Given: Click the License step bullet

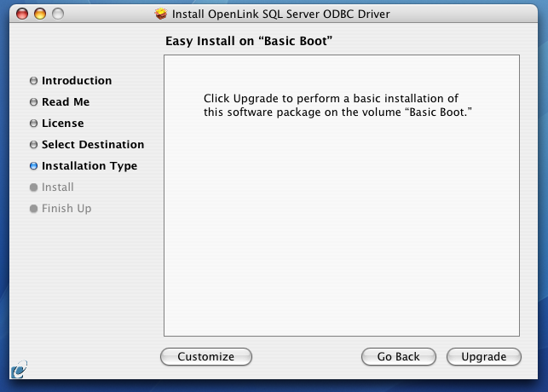Looking at the screenshot, I should coord(33,124).
